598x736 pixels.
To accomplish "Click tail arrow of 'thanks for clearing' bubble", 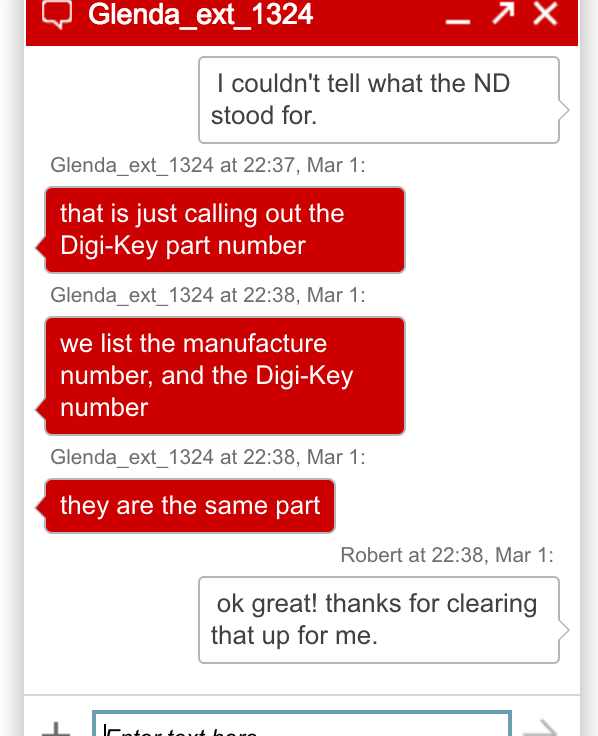I will (x=564, y=631).
